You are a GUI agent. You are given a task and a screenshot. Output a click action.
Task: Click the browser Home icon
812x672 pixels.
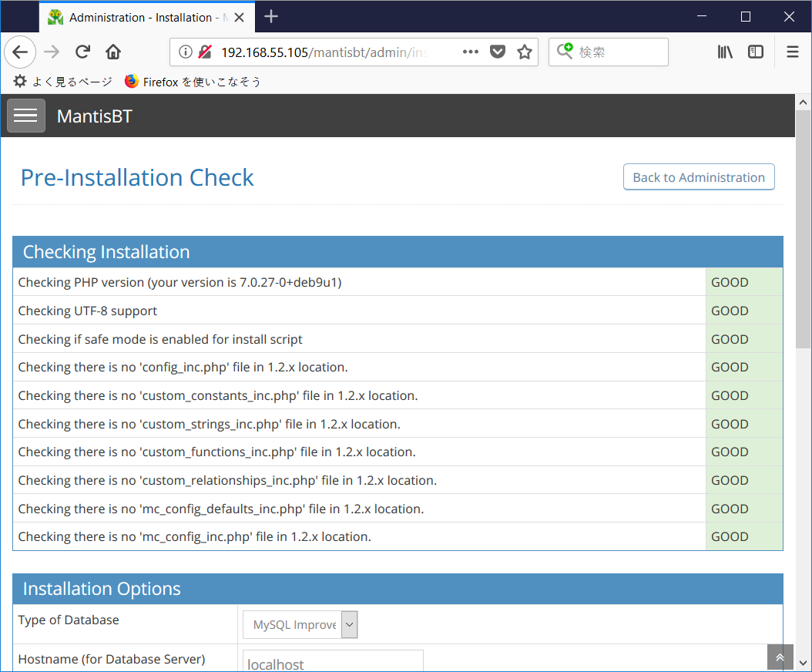[113, 52]
